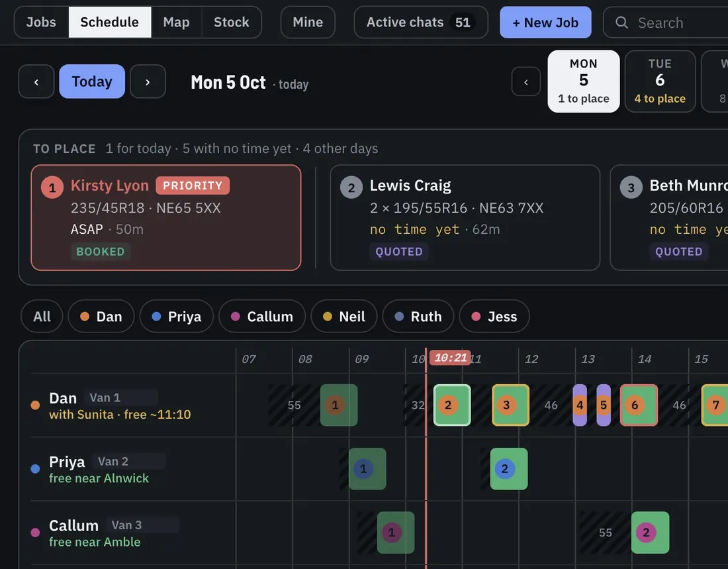Show All technicians filter

click(x=42, y=317)
